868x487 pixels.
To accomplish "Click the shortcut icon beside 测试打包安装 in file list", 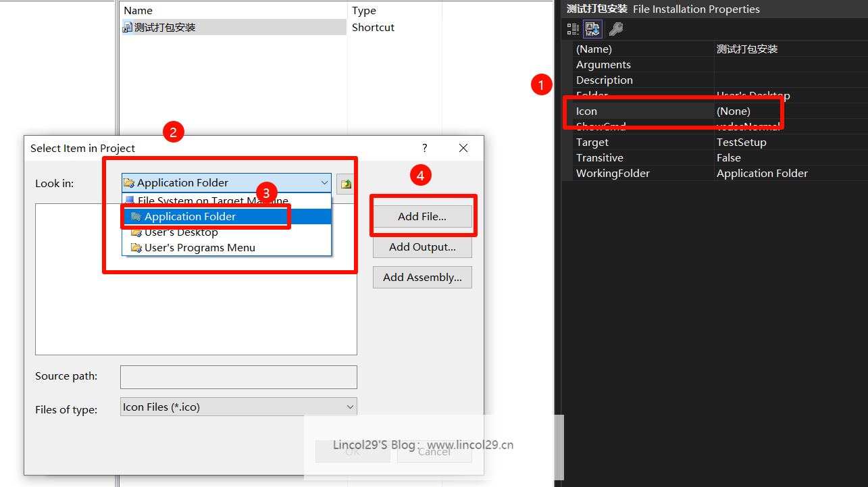I will pos(127,28).
